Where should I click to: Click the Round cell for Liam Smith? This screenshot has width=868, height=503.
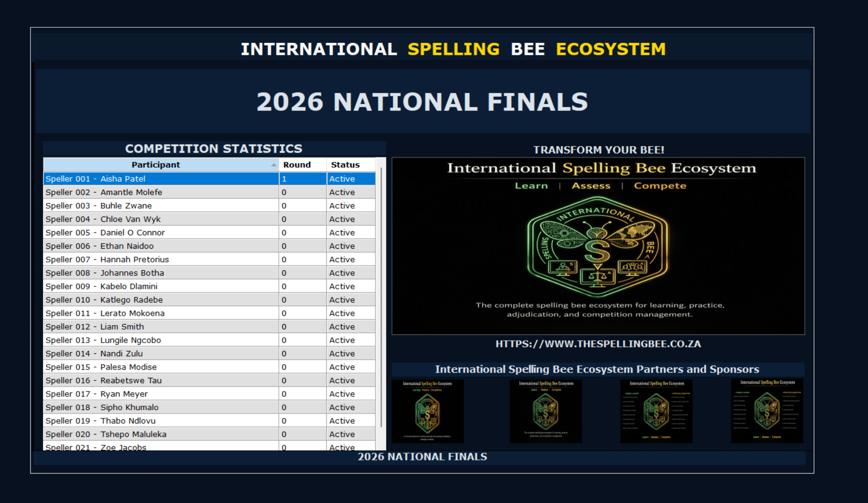(x=303, y=327)
